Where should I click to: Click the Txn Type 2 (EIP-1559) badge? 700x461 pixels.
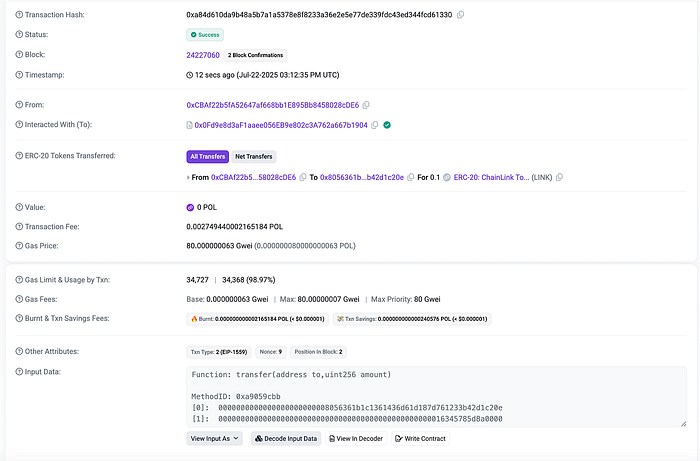point(220,352)
